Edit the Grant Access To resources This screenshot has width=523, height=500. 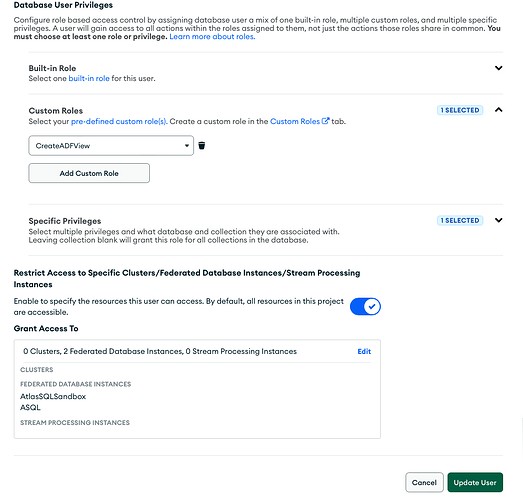[x=364, y=351]
